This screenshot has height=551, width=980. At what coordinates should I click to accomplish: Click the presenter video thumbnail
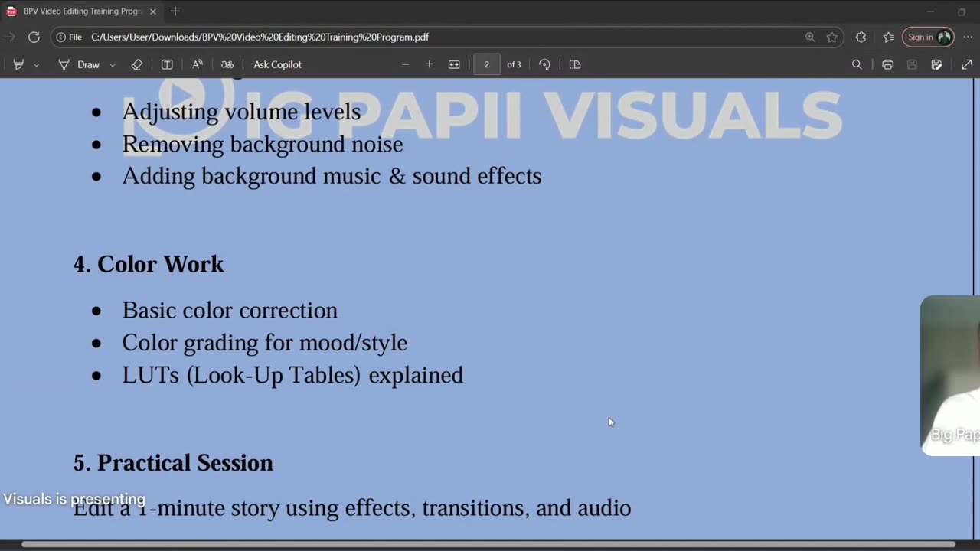[950, 375]
